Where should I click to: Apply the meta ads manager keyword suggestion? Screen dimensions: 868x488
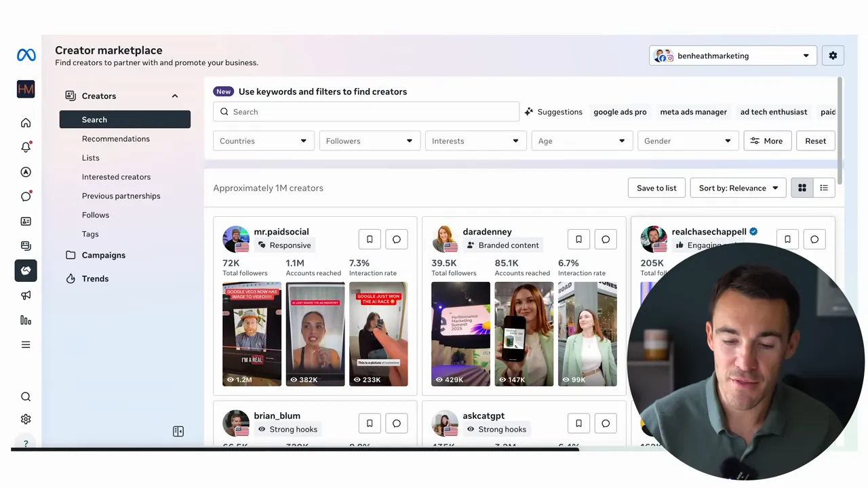coord(693,112)
